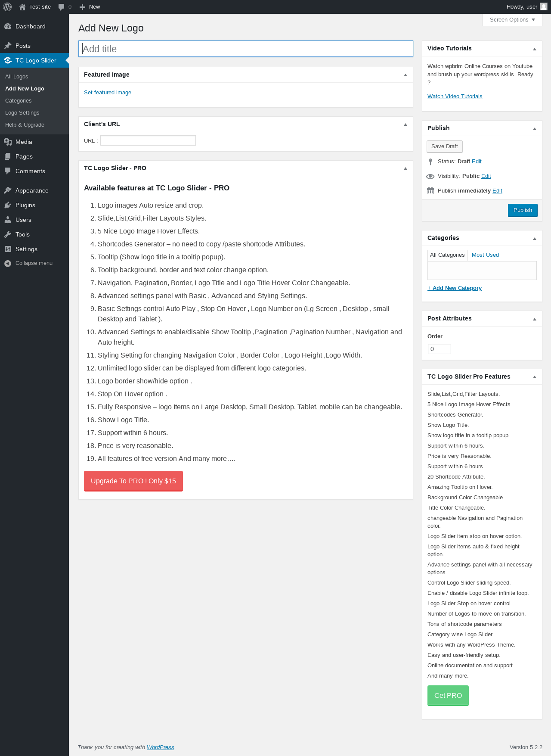The width and height of the screenshot is (551, 756).
Task: Click the WordPress logo icon
Action: [7, 7]
